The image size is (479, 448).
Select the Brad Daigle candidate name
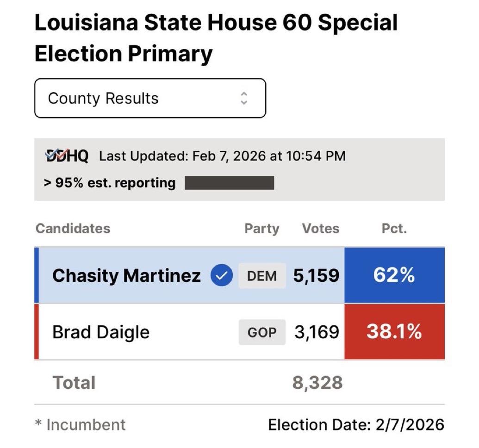(101, 332)
